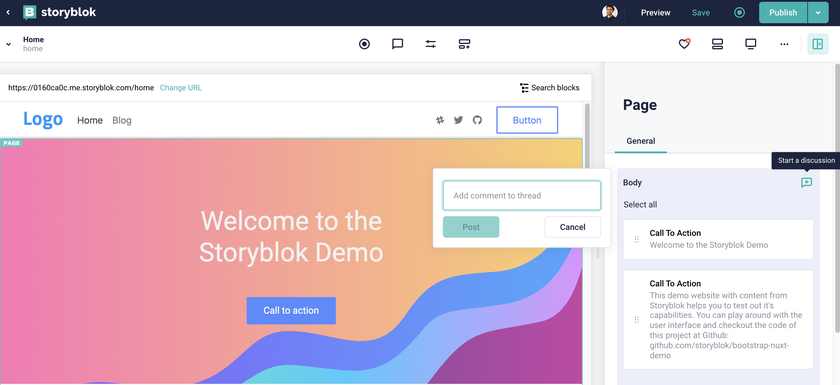The height and width of the screenshot is (385, 840).
Task: Open the Publish dropdown arrow
Action: click(x=818, y=12)
